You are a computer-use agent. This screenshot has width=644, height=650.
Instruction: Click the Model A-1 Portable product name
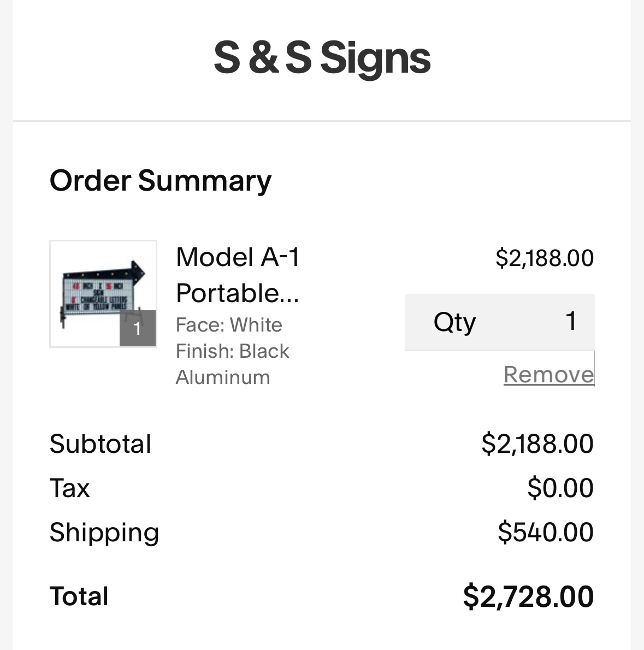238,275
